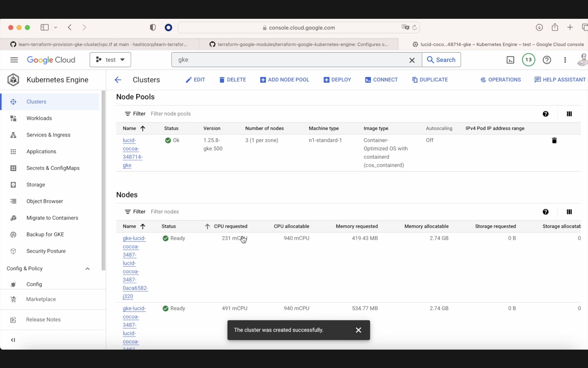This screenshot has height=368, width=588.
Task: Open Nodes column display options
Action: click(569, 212)
